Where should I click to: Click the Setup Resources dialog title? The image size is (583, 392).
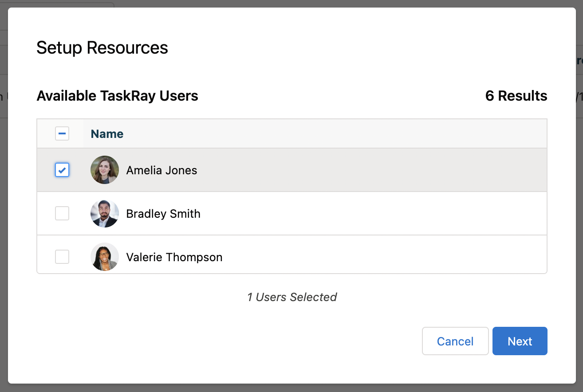pos(102,47)
